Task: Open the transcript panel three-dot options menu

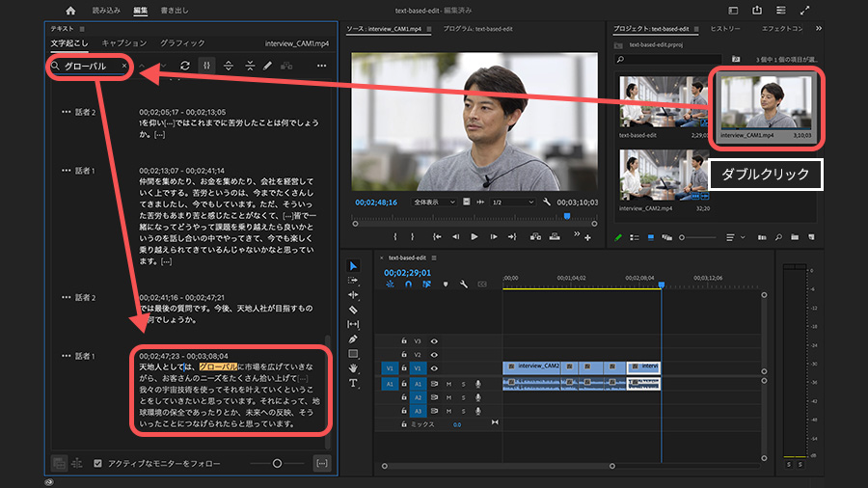Action: click(x=321, y=66)
